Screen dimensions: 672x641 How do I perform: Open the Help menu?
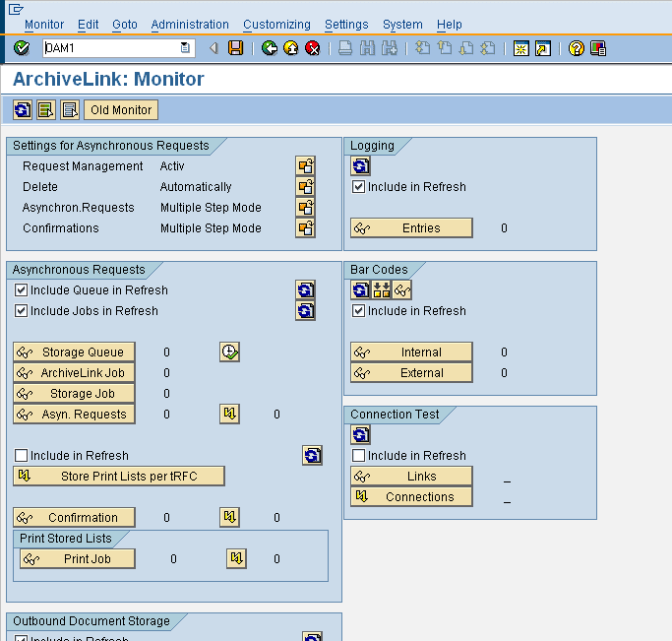(x=449, y=25)
